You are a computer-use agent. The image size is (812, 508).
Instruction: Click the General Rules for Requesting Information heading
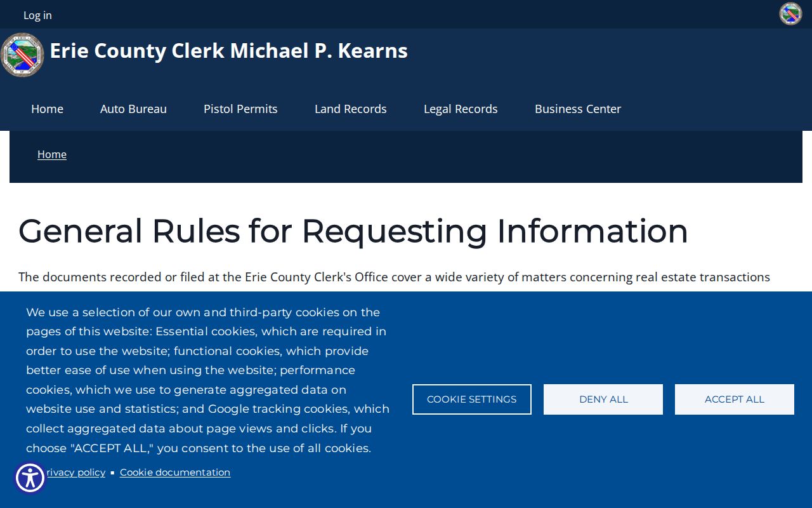point(353,231)
